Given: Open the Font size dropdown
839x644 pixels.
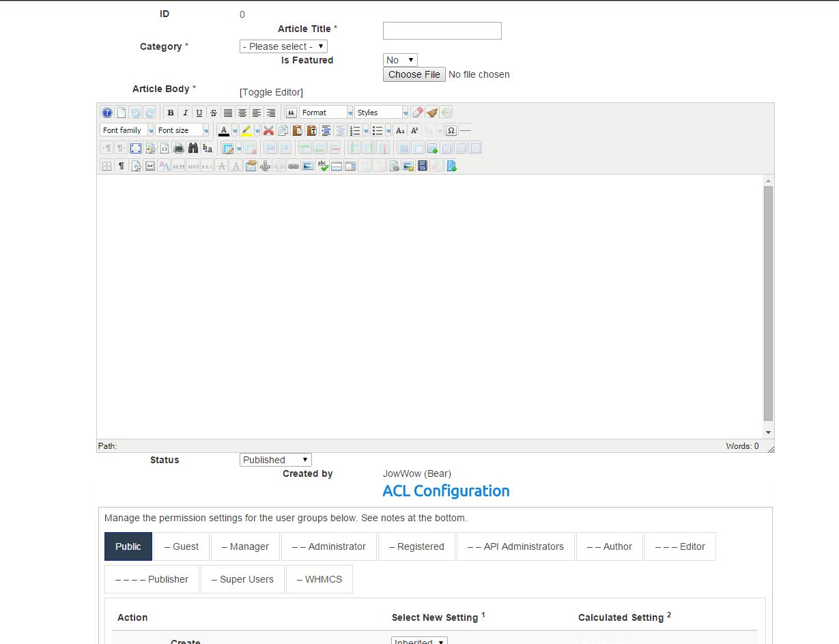Looking at the screenshot, I should click(182, 130).
